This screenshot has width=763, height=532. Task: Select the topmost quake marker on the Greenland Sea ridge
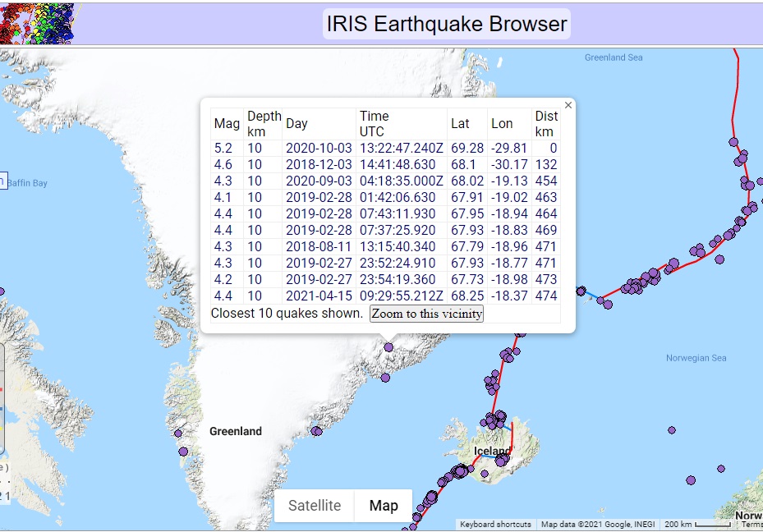coord(733,141)
